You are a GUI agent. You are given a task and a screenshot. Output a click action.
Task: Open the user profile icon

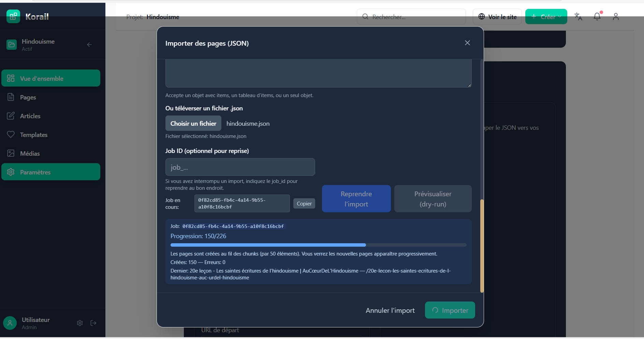tap(615, 16)
